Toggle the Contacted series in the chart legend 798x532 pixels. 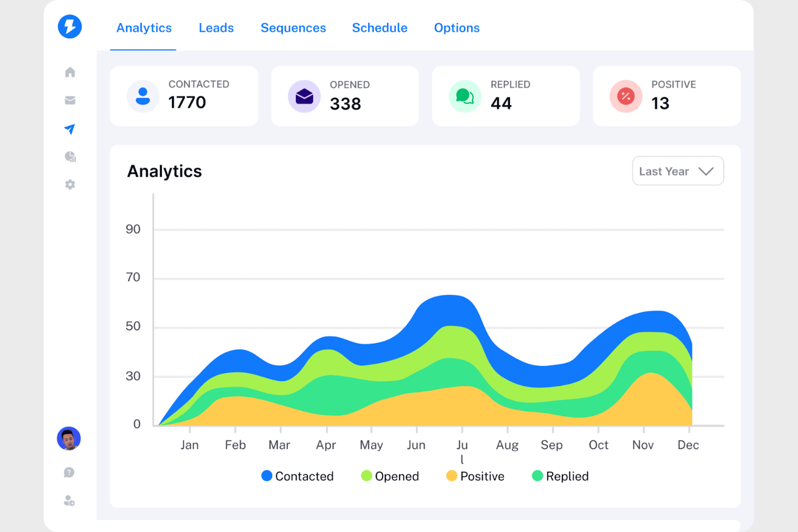coord(297,476)
